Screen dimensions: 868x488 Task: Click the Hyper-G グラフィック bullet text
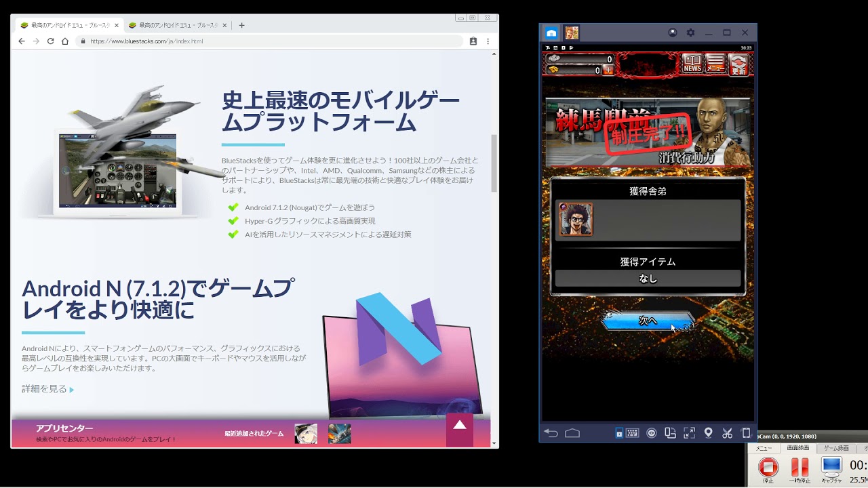[x=310, y=221]
